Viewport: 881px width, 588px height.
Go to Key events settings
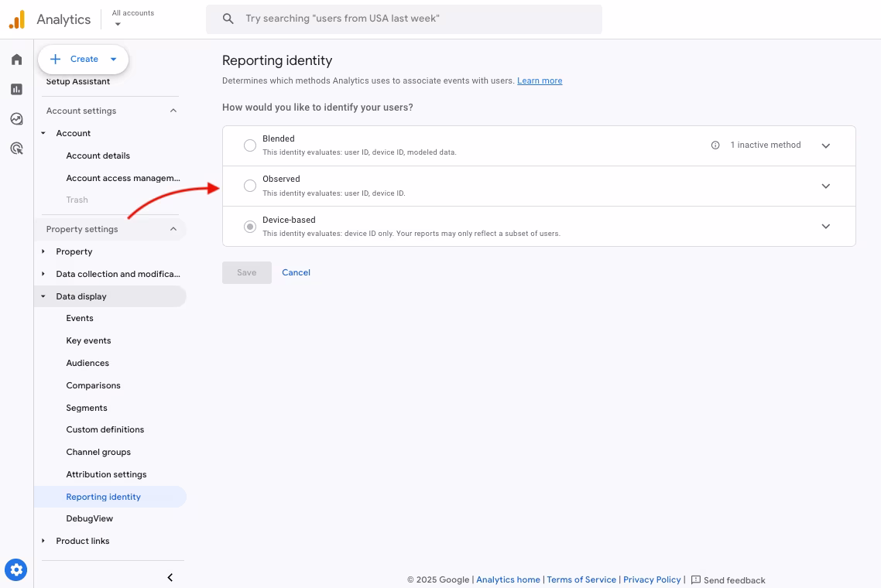pyautogui.click(x=88, y=341)
